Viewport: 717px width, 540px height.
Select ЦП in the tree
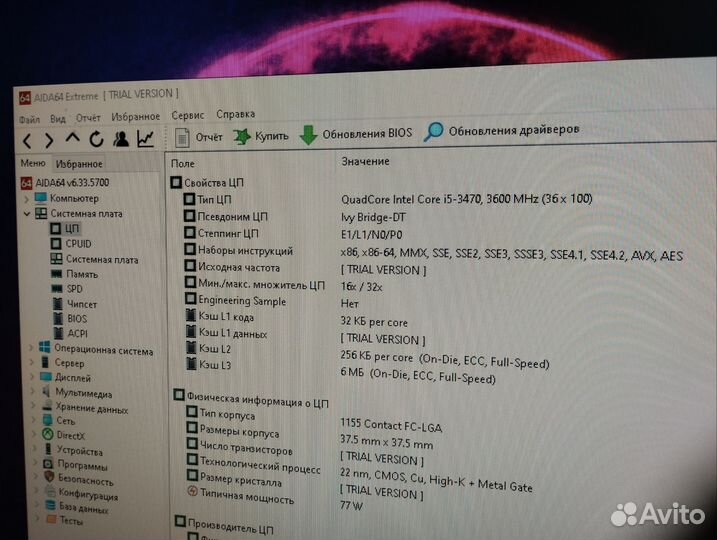pyautogui.click(x=65, y=228)
